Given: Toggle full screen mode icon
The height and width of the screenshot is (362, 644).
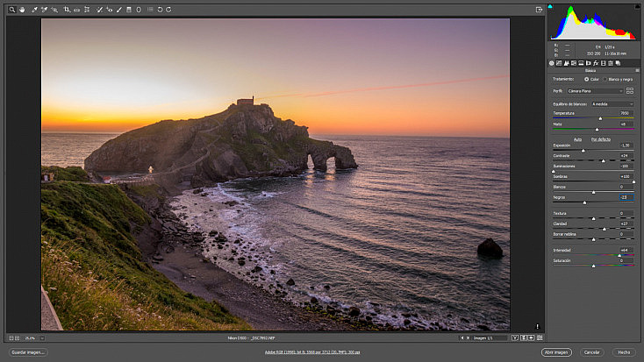Looking at the screenshot, I should point(540,10).
